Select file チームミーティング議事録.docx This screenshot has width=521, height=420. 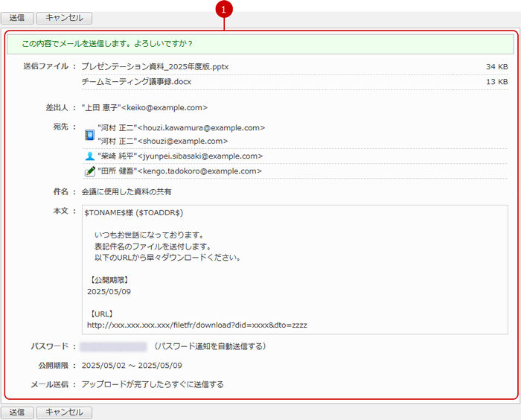pos(136,82)
